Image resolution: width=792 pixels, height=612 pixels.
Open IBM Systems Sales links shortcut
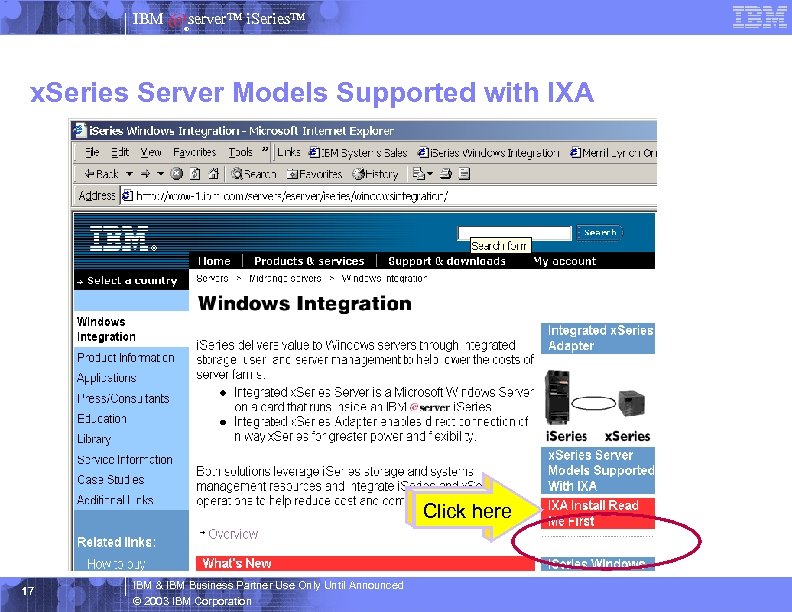358,152
